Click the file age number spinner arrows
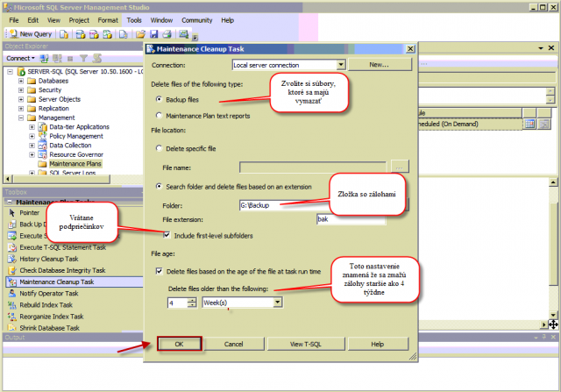This screenshot has width=561, height=392. (192, 303)
